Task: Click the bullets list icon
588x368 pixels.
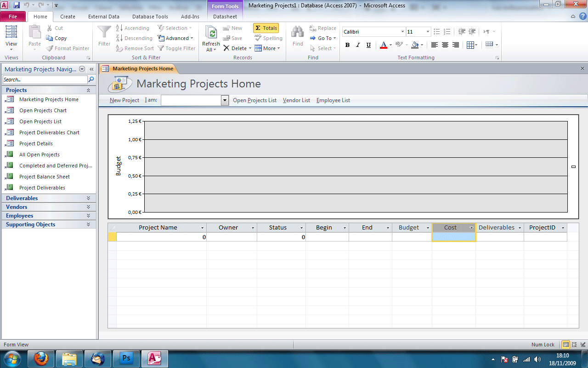Action: coord(437,32)
